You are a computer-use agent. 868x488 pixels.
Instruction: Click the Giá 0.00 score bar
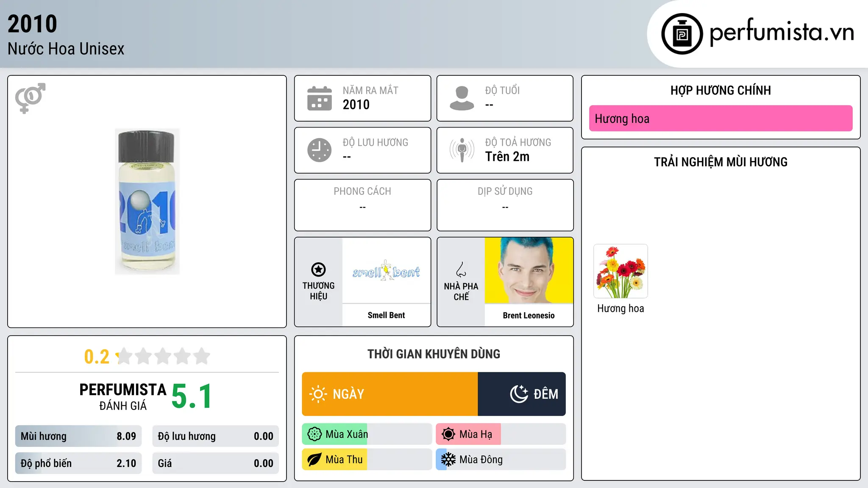click(216, 463)
